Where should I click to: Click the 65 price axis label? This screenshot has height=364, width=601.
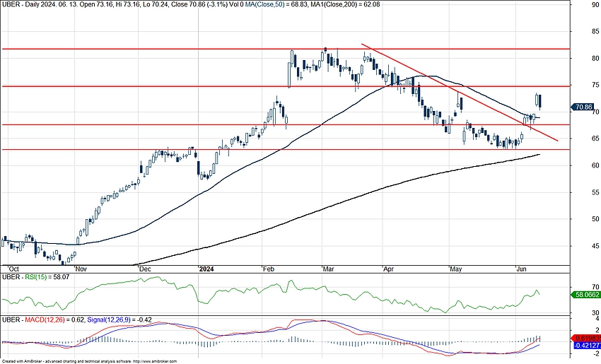[x=595, y=139]
